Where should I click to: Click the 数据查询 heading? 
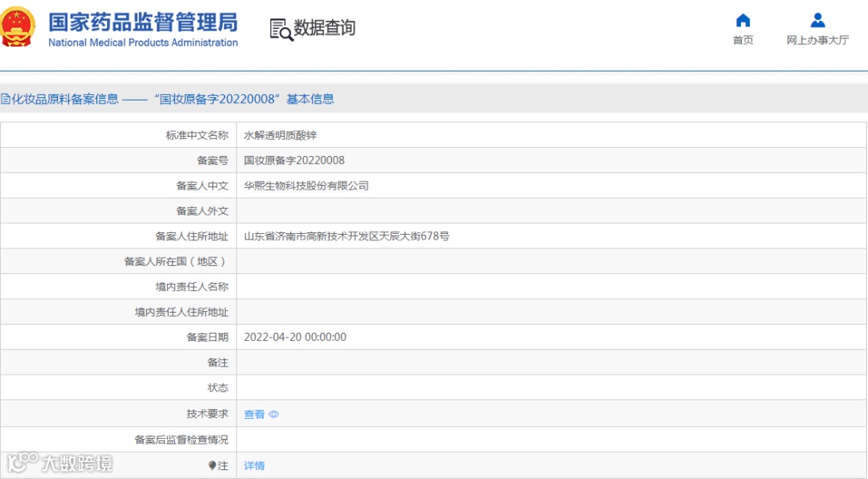click(325, 27)
